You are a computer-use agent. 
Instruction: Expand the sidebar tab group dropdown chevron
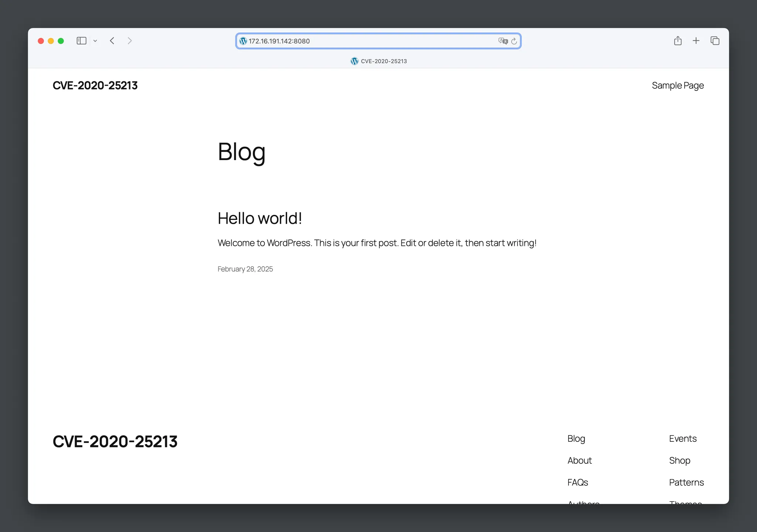pos(95,41)
